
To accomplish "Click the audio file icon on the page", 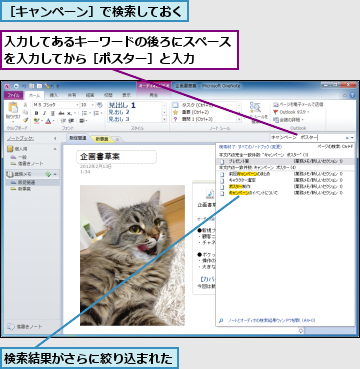I will tap(210, 193).
